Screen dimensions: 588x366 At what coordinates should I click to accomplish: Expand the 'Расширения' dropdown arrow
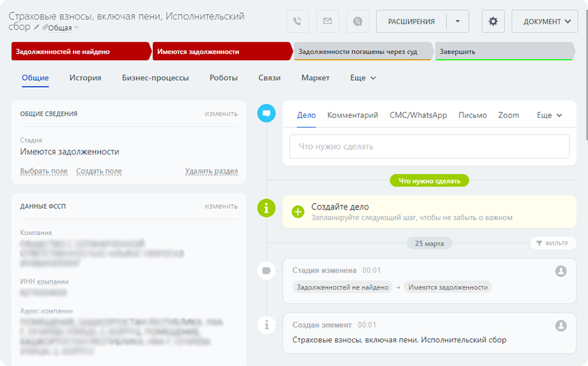pos(457,22)
